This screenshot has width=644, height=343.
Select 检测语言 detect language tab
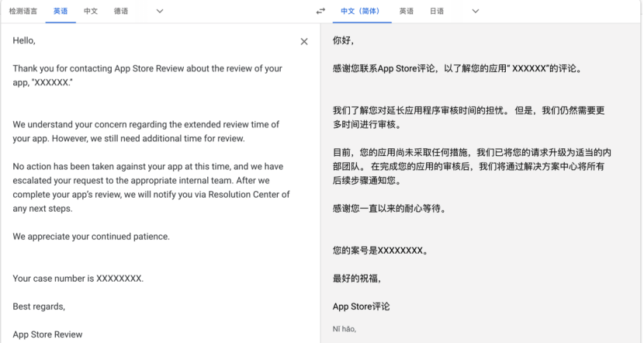click(23, 11)
